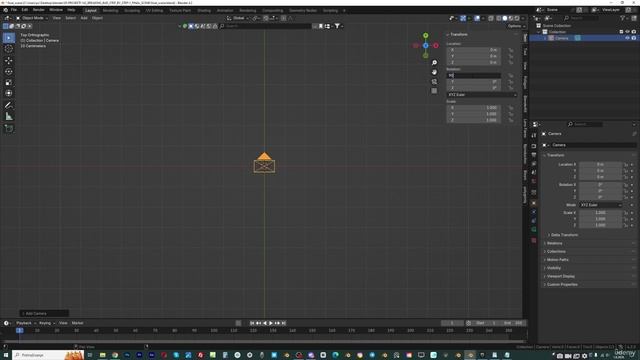Expand the Custom Properties panel

pos(562,284)
